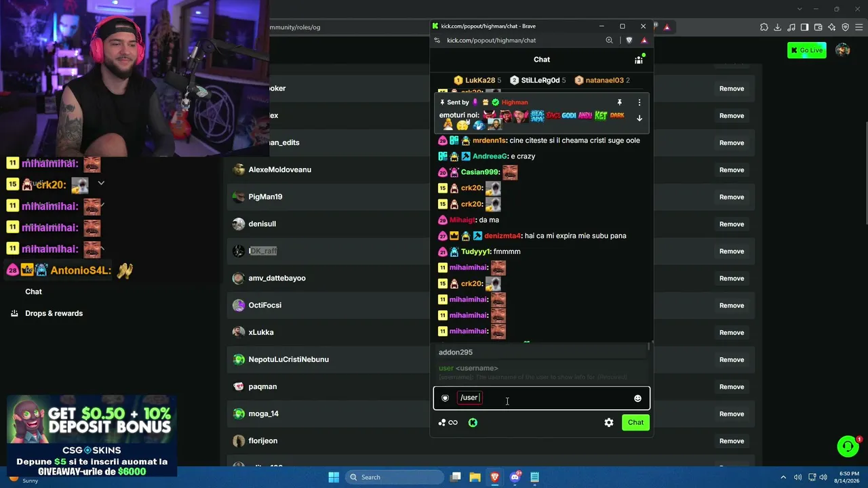Click Remove for florijeon

(732, 441)
